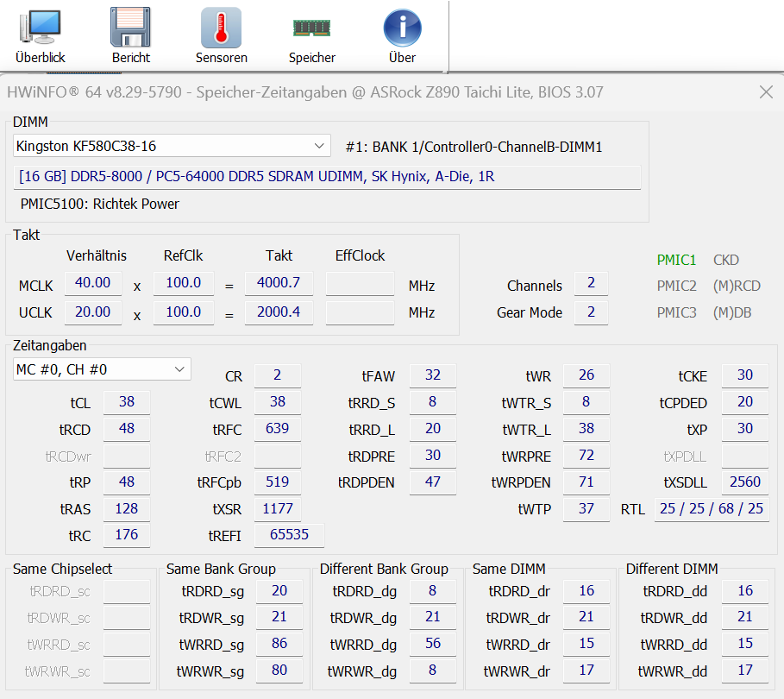
Task: Click the (M)RCD label
Action: point(737,286)
